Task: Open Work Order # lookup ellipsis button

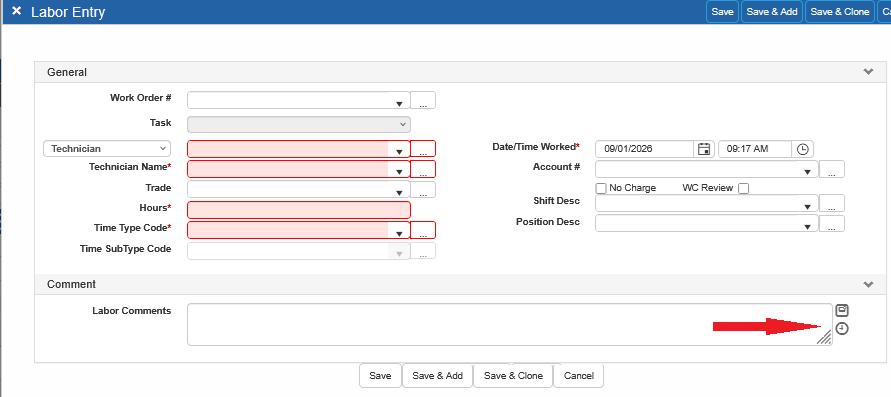Action: pos(423,100)
